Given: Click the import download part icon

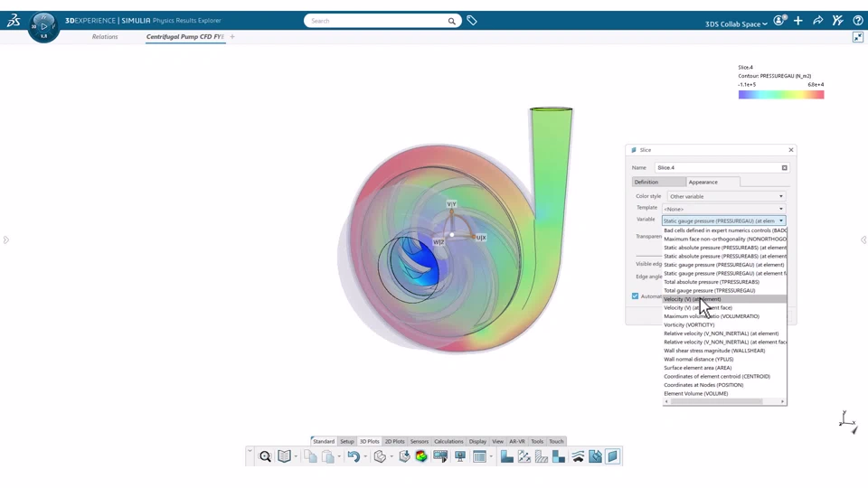Looking at the screenshot, I should 405,456.
